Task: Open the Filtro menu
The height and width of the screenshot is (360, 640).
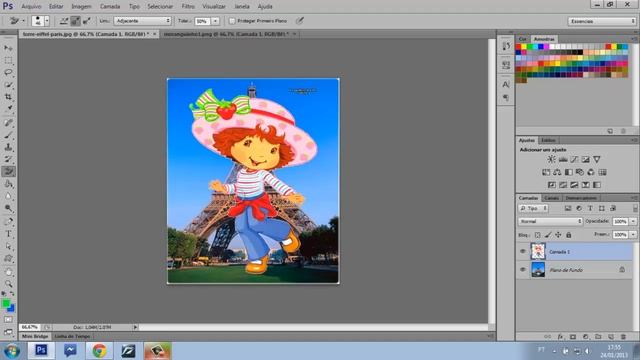Action: coord(188,7)
